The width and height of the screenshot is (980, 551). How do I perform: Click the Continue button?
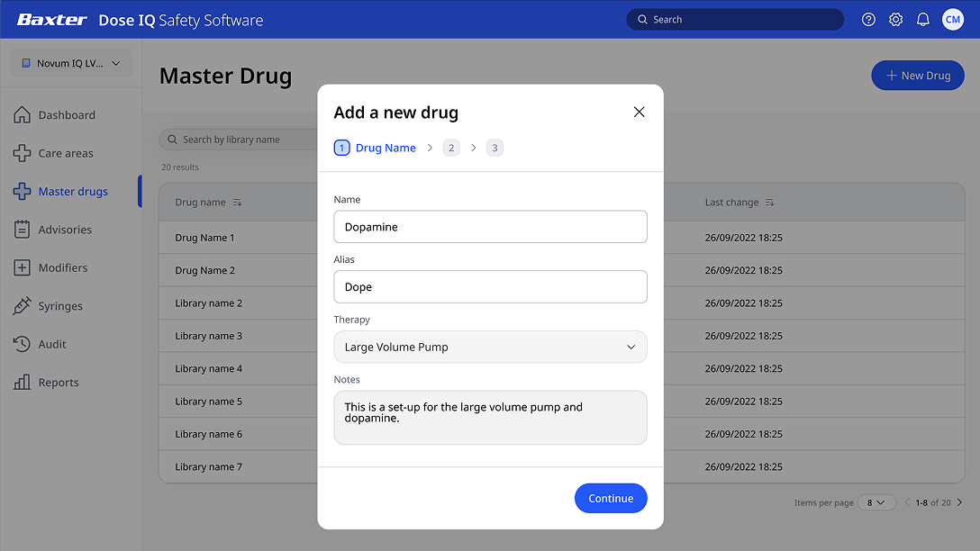pyautogui.click(x=611, y=498)
